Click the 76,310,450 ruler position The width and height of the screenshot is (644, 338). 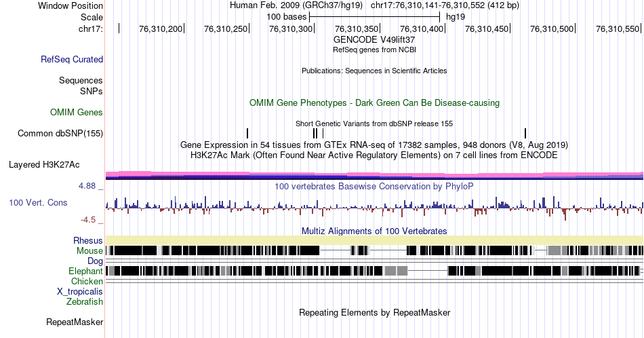pyautogui.click(x=487, y=29)
